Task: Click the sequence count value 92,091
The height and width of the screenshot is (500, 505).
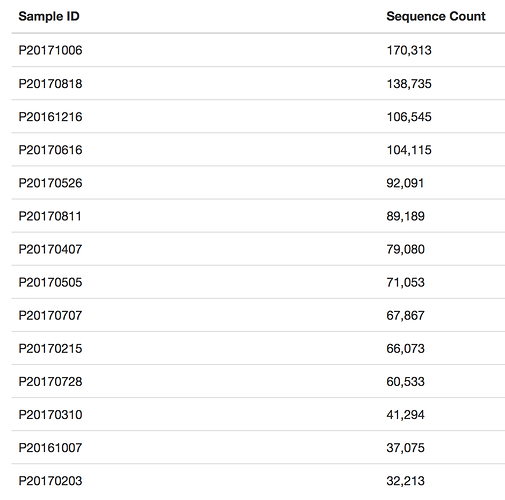Action: [x=405, y=183]
